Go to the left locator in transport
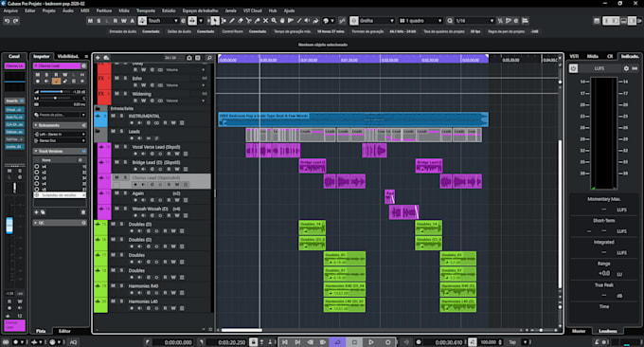Image resolution: width=644 pixels, height=347 pixels. pos(285,342)
